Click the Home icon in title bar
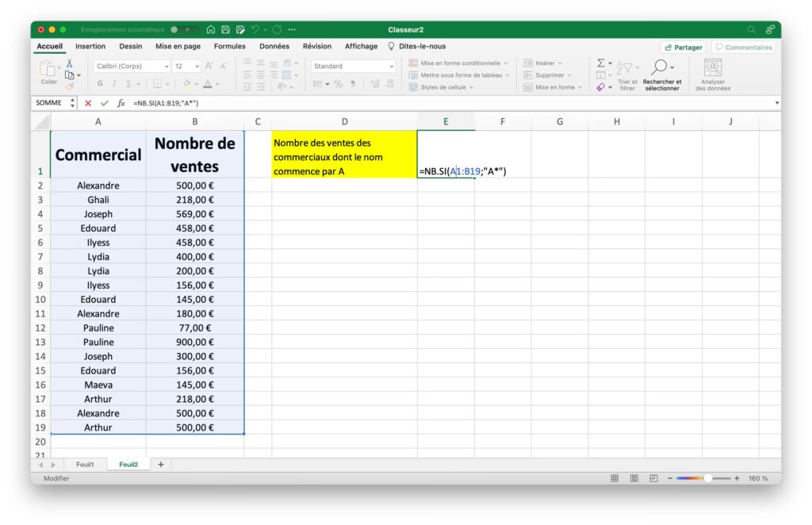This screenshot has height=525, width=812. coord(210,29)
